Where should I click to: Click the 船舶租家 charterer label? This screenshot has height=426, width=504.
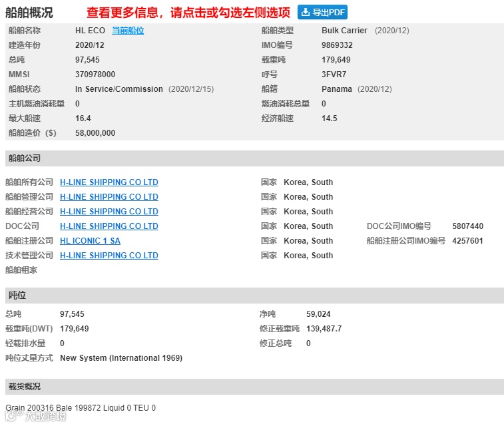(21, 270)
